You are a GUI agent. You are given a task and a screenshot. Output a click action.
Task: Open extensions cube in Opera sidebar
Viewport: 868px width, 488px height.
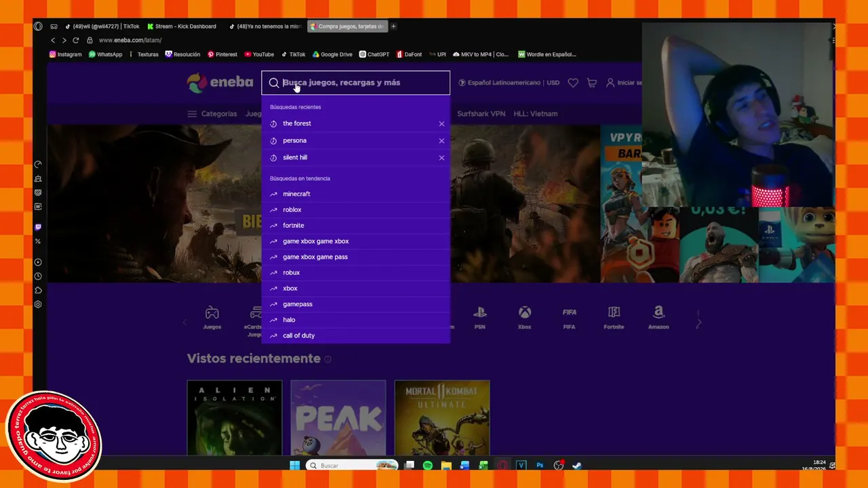pyautogui.click(x=38, y=290)
